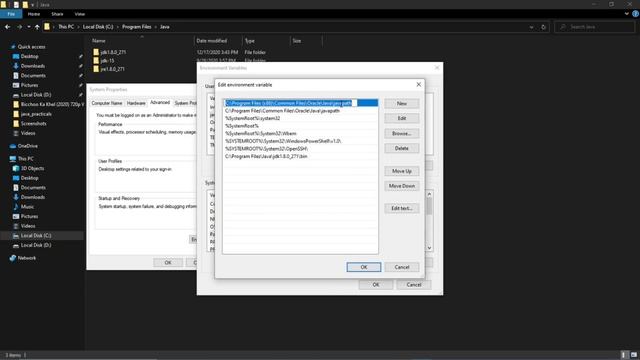Screen dimensions: 640x360
Task: Click the Delete button
Action: (402, 148)
